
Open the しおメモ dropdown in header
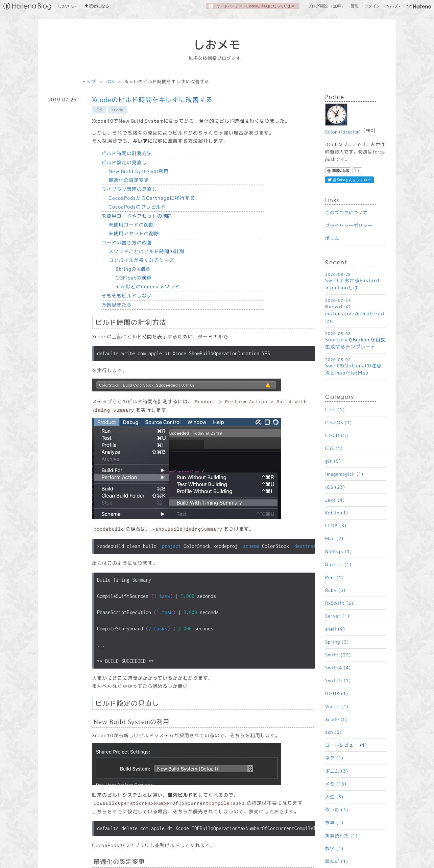[67, 6]
